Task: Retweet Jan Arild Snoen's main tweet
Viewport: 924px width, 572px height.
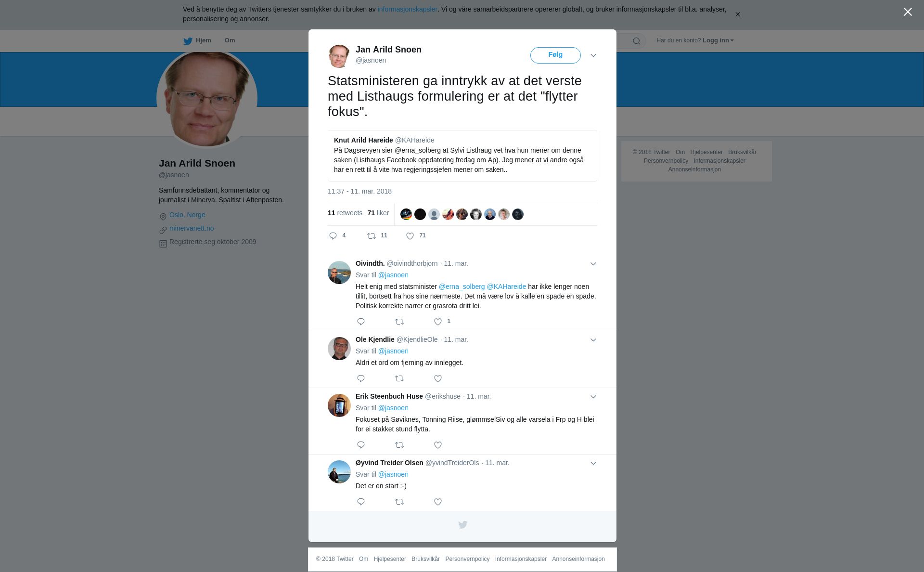Action: [x=372, y=236]
